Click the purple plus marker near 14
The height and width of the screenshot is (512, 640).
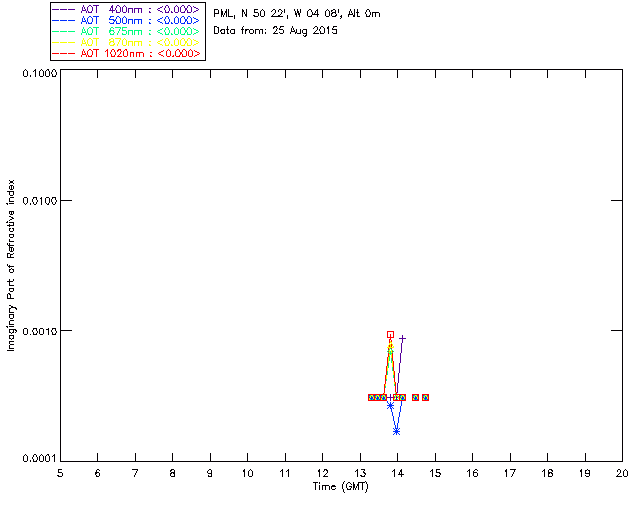pyautogui.click(x=402, y=338)
